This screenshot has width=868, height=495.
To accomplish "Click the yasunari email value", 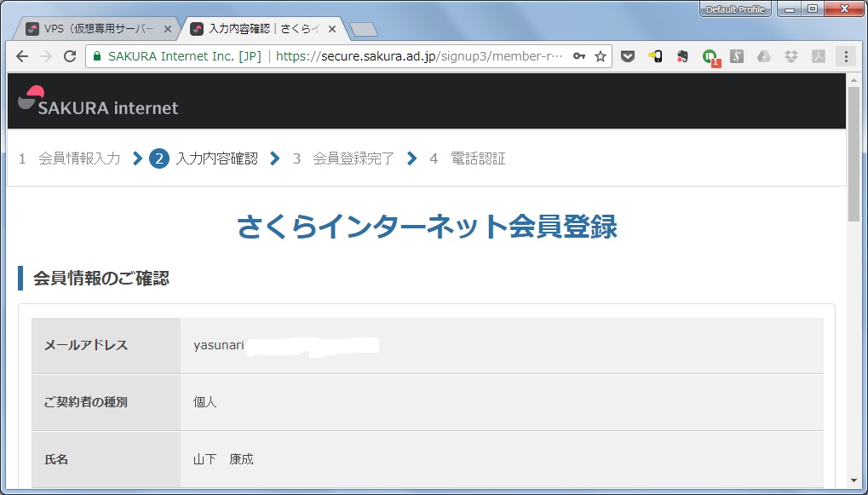I will coord(219,346).
